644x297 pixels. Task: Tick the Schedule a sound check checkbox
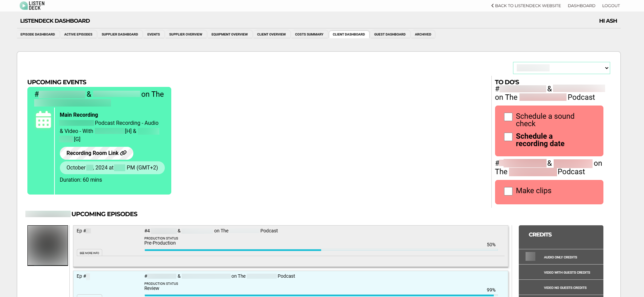[508, 117]
